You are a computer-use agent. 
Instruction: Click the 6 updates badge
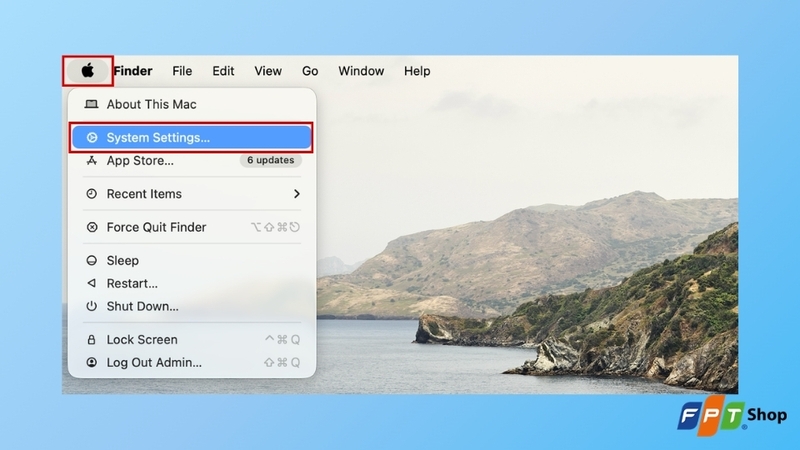click(270, 160)
